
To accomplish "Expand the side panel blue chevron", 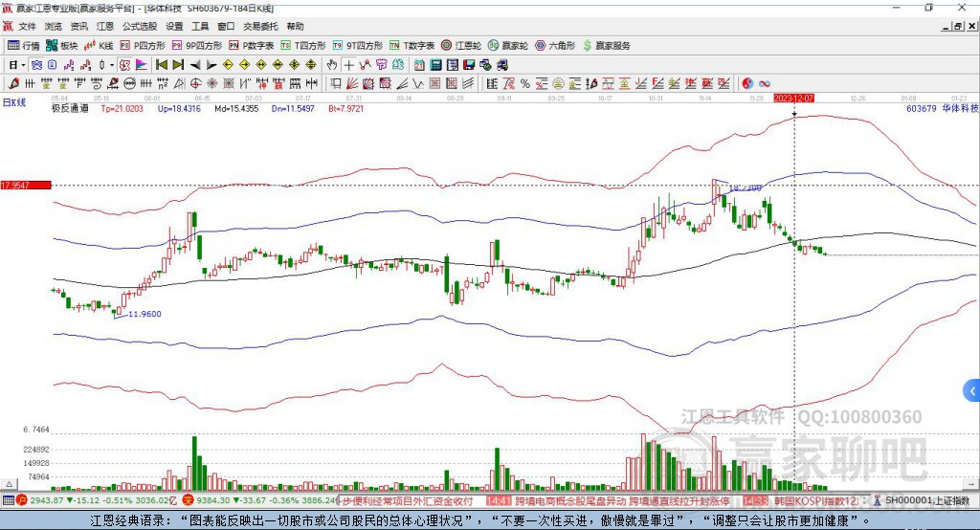I will (x=972, y=391).
